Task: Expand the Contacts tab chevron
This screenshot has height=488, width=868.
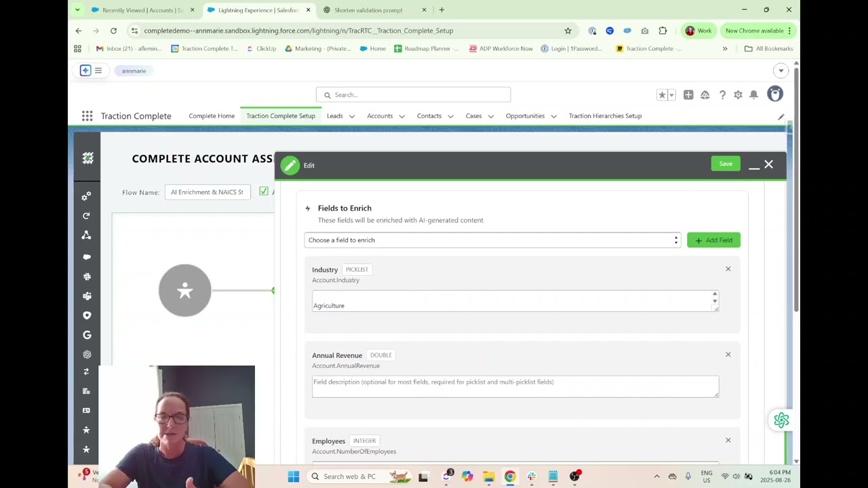Action: (x=450, y=117)
